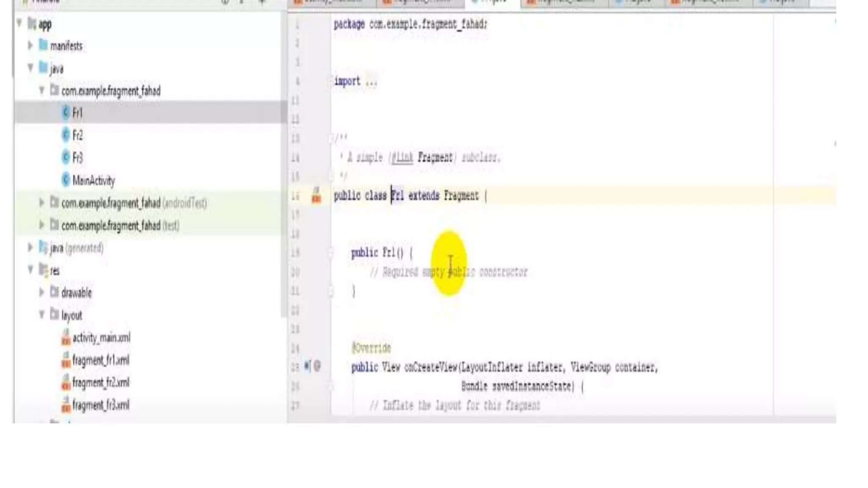Click the Fragment link in the Javadoc comment
Screen dimensions: 868x488
click(x=435, y=158)
